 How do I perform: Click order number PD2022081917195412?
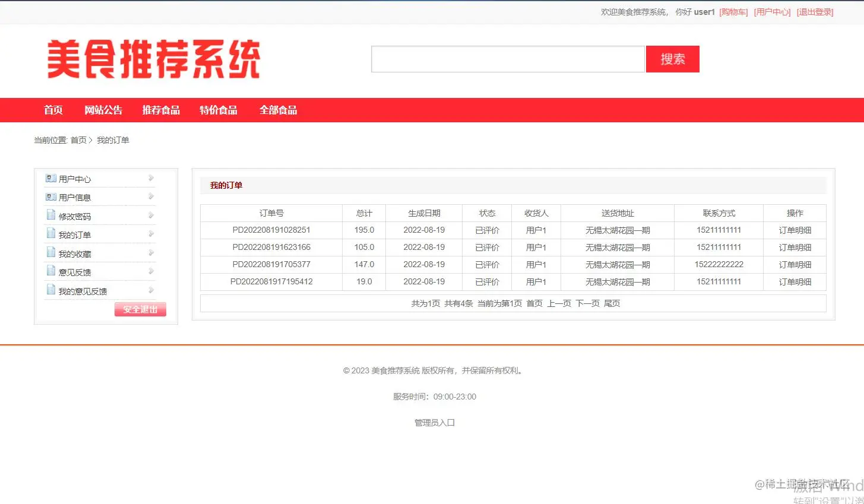tap(271, 281)
